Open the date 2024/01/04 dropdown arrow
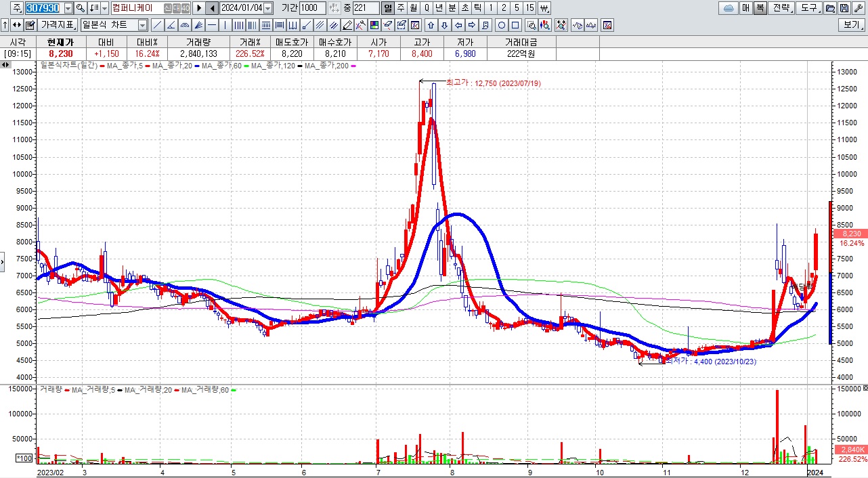 pos(268,8)
